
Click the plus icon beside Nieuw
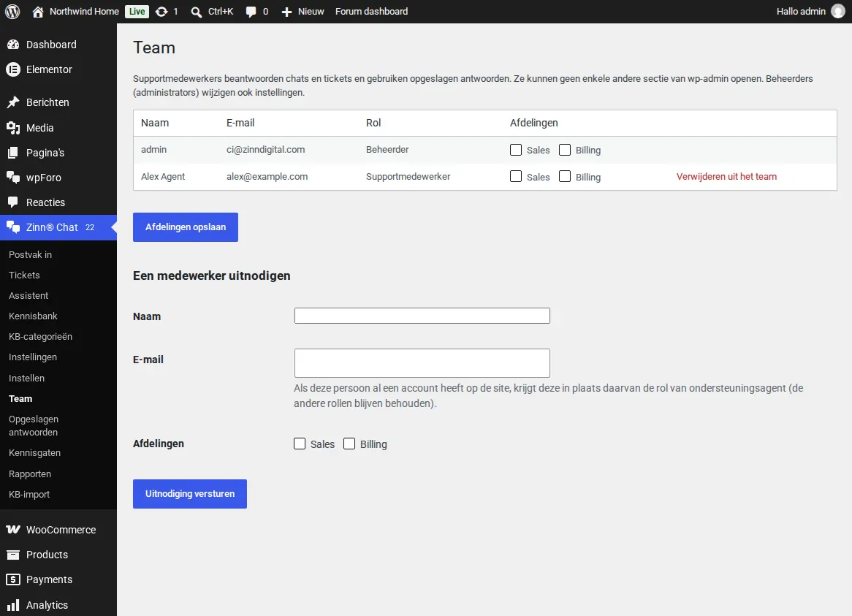pos(287,12)
